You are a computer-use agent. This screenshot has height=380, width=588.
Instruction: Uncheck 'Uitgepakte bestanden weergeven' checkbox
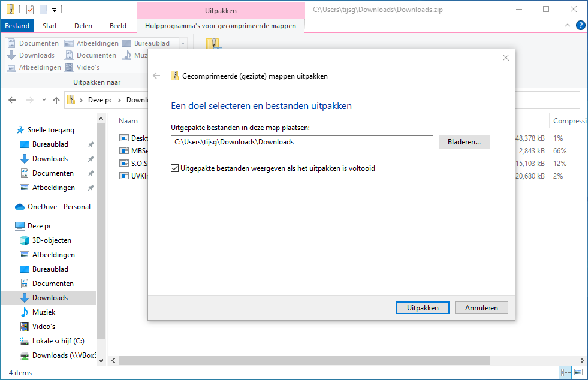[x=175, y=168]
